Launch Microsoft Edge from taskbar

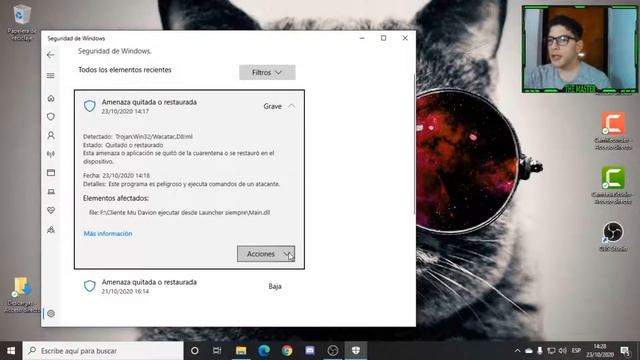pyautogui.click(x=264, y=351)
